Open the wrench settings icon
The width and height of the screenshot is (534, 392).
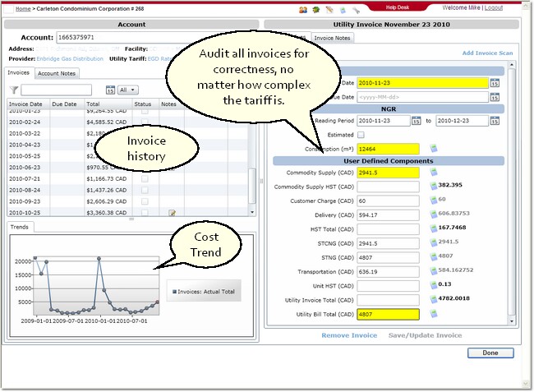pyautogui.click(x=356, y=10)
